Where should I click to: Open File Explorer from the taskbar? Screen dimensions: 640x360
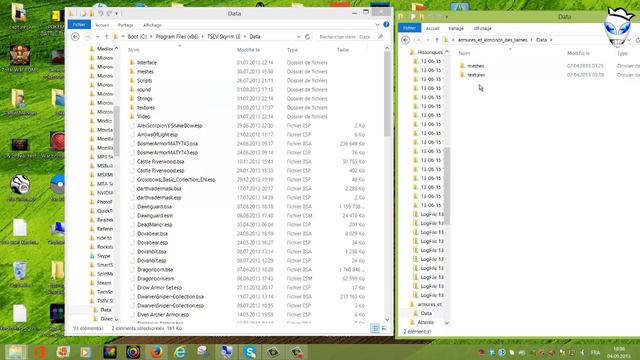16,352
